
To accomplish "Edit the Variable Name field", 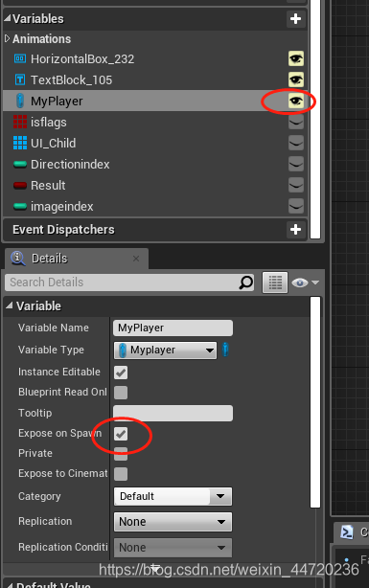I will [x=173, y=328].
